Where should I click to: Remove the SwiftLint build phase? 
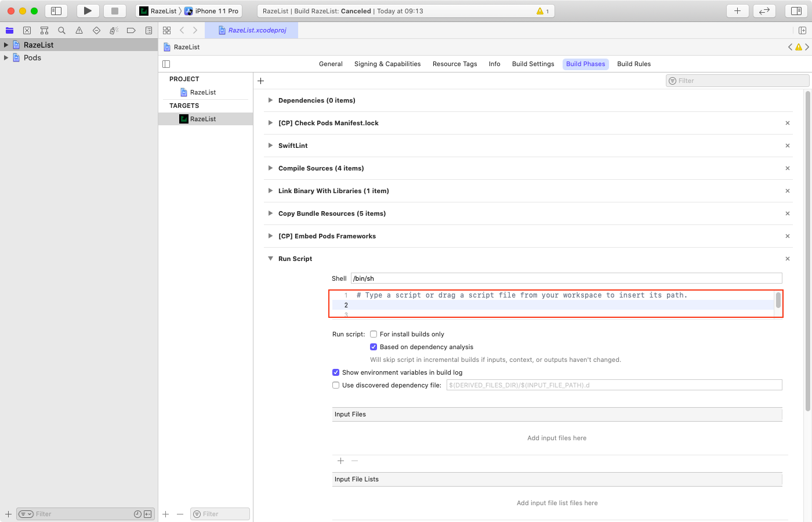point(787,146)
